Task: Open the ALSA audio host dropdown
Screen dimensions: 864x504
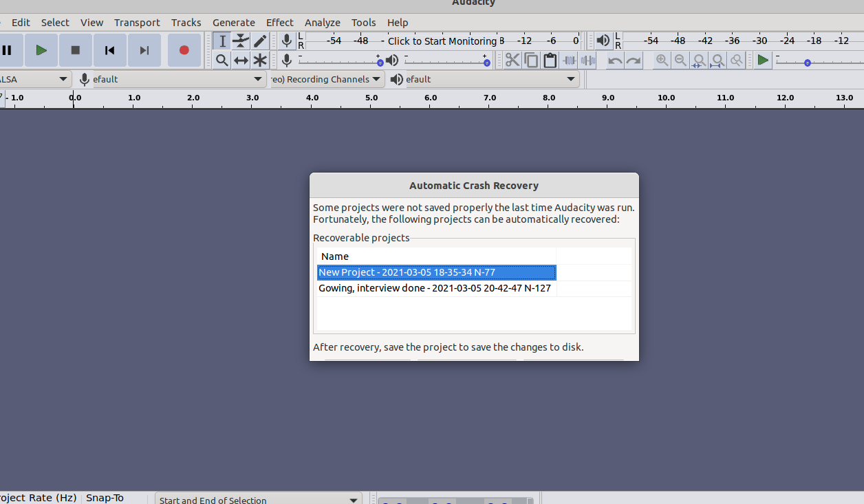Action: click(34, 79)
